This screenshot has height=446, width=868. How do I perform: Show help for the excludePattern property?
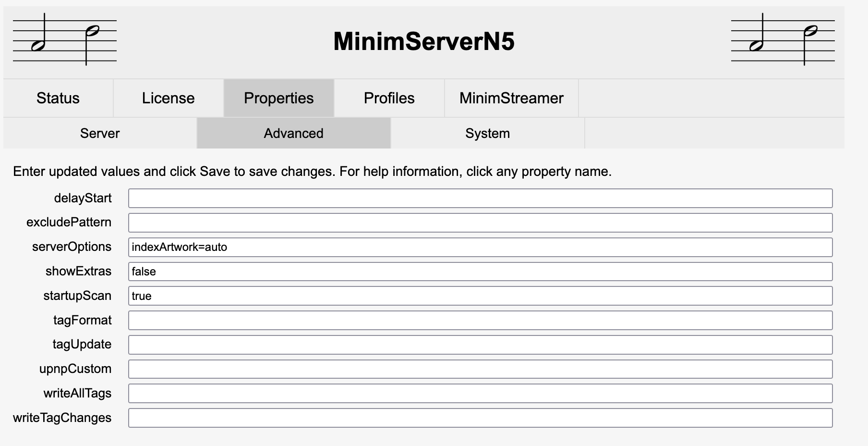[x=69, y=222]
